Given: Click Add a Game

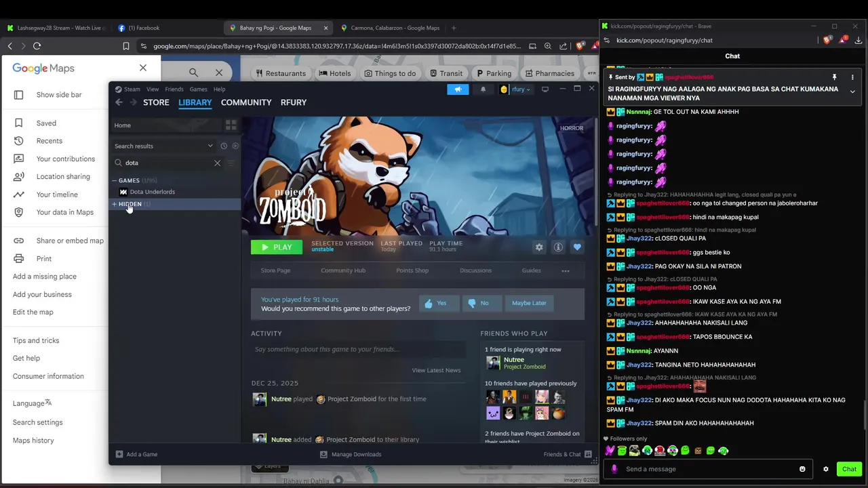Looking at the screenshot, I should pyautogui.click(x=137, y=454).
